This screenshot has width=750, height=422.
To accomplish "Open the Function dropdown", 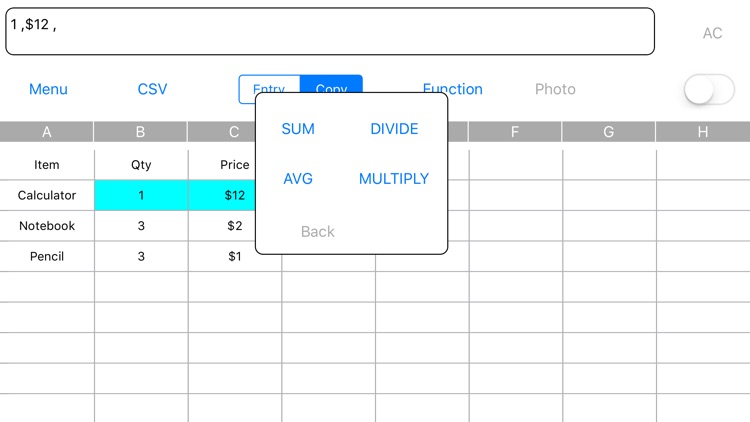I will [452, 89].
